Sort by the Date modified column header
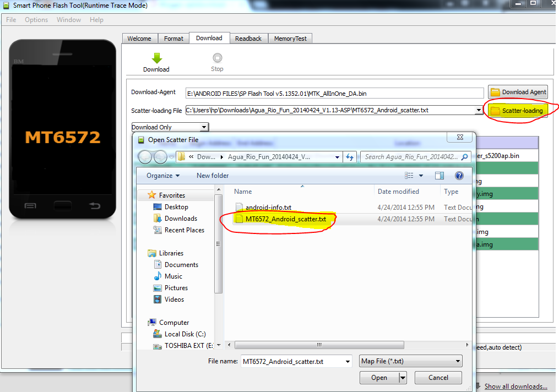Viewport: 559px width, 392px height. click(398, 192)
